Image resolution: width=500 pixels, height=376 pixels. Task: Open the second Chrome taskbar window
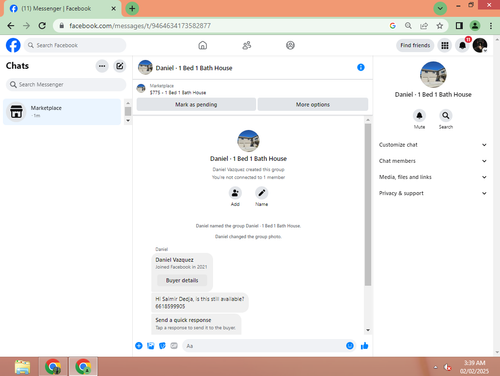tap(83, 367)
